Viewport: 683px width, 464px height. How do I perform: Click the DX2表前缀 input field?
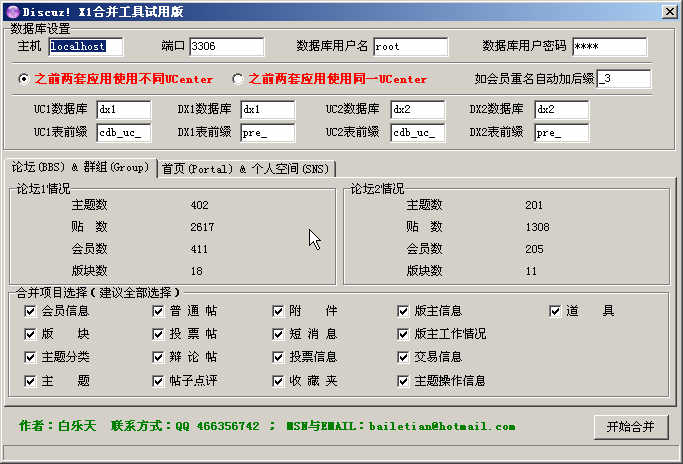point(561,133)
